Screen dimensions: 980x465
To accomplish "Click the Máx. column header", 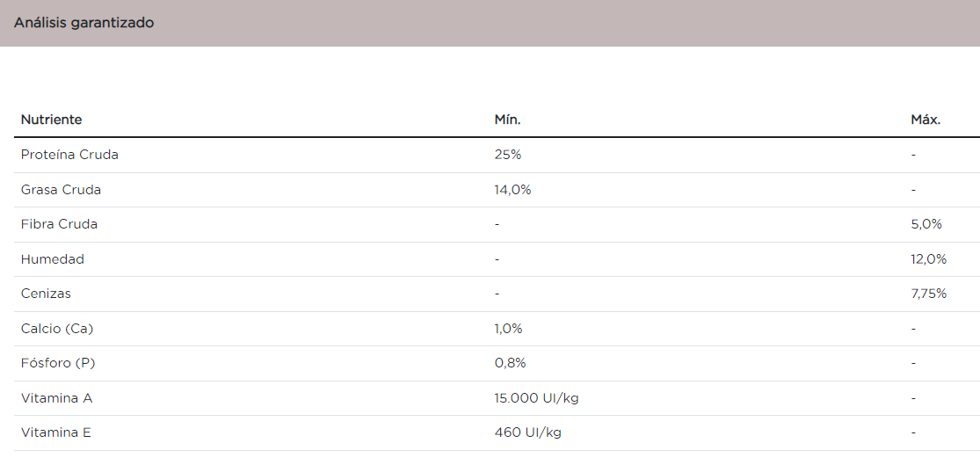I will [926, 120].
